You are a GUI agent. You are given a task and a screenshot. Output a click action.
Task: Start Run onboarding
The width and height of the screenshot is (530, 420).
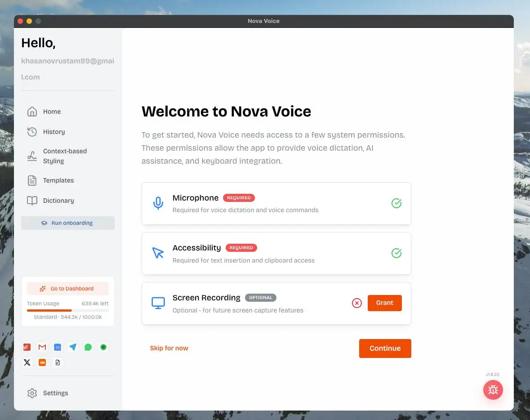67,223
